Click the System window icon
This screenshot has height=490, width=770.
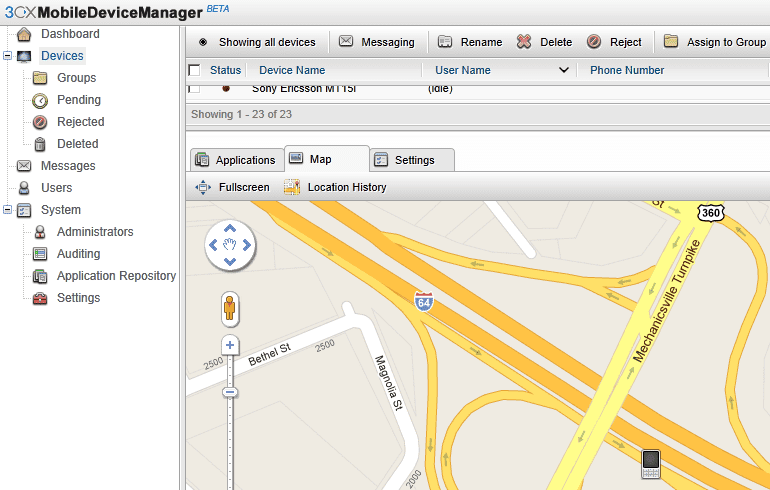click(x=24, y=210)
